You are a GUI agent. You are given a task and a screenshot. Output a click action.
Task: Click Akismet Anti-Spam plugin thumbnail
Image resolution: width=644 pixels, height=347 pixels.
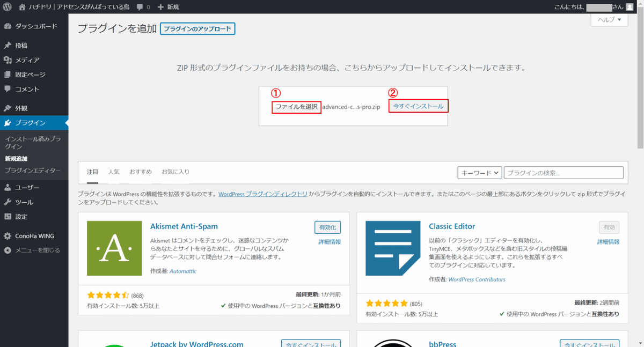pyautogui.click(x=114, y=248)
